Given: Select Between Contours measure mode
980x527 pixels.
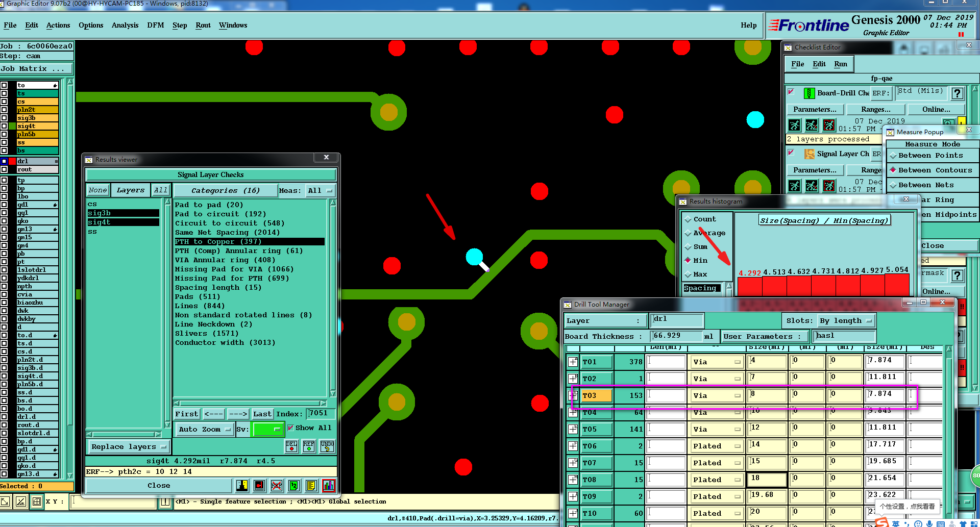Looking at the screenshot, I should 933,170.
